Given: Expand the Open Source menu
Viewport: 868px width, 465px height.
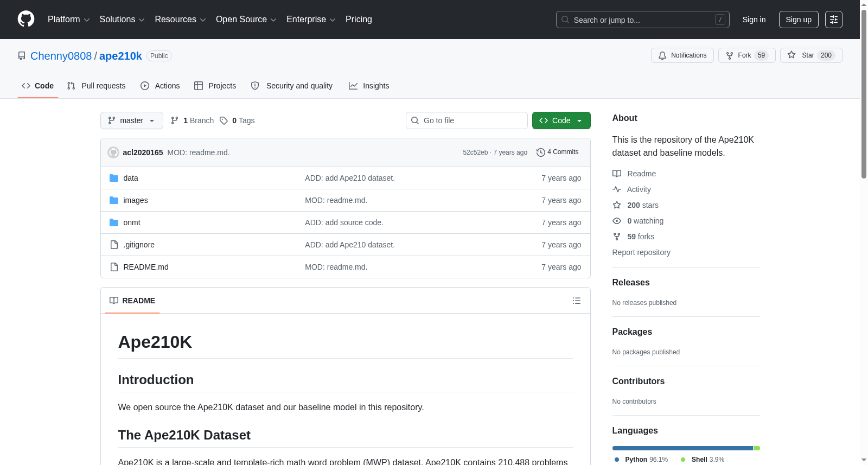Looking at the screenshot, I should (246, 20).
